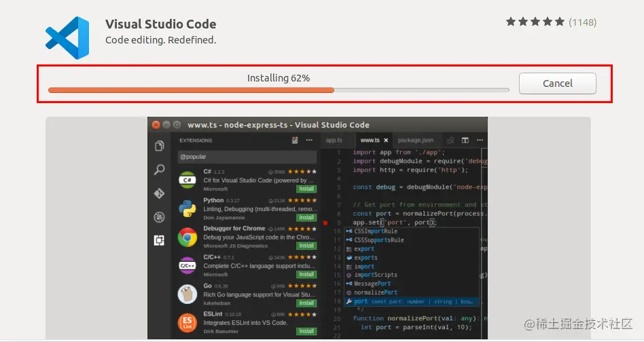The width and height of the screenshot is (644, 342).
Task: Open Debug icon in preview sidebar
Action: (160, 217)
